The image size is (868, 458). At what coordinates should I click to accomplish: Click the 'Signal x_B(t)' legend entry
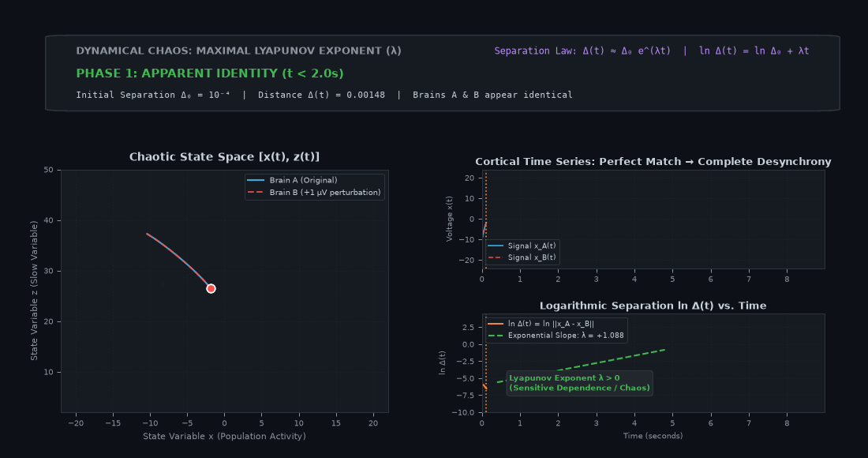pyautogui.click(x=522, y=257)
